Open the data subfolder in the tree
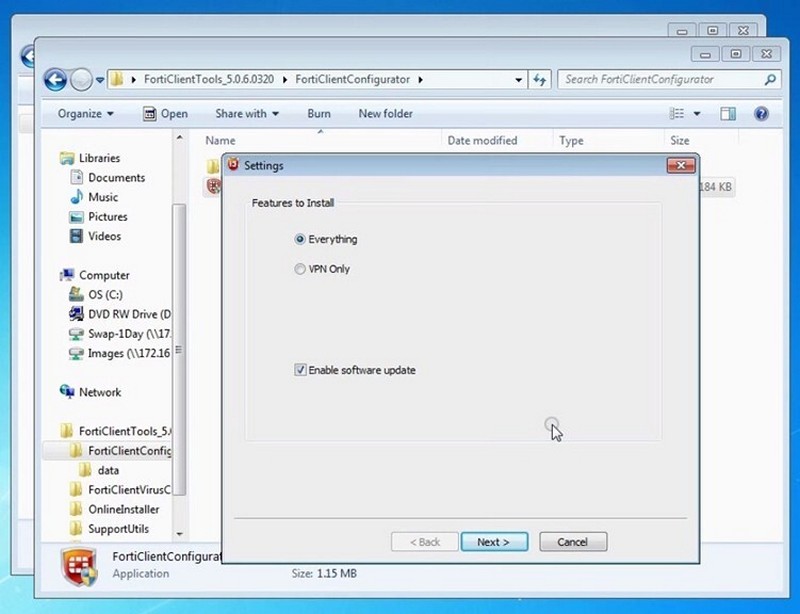 click(x=108, y=471)
